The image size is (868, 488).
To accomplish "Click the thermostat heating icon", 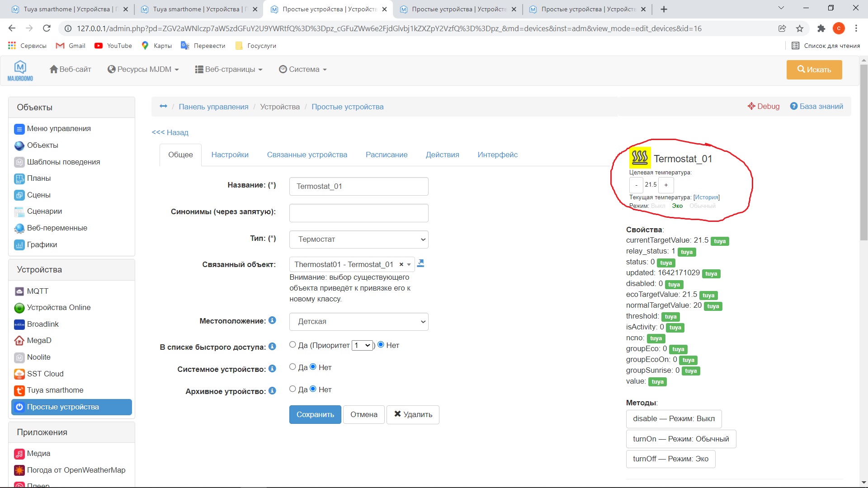I will coord(640,158).
